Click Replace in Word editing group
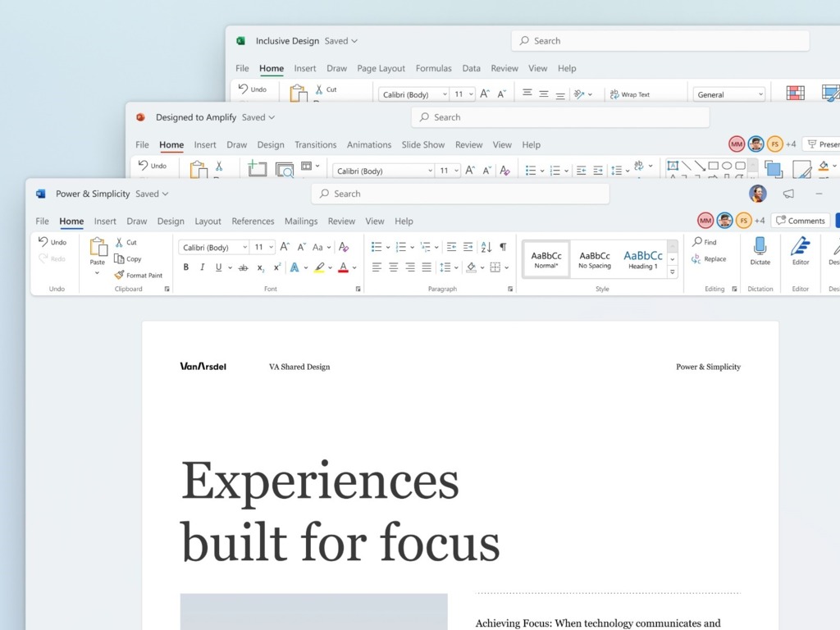This screenshot has height=630, width=840. pos(709,258)
